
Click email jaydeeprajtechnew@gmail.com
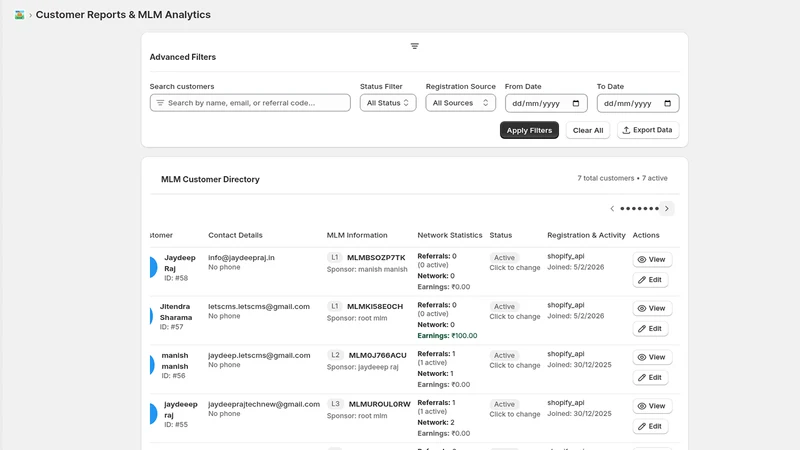coord(264,404)
